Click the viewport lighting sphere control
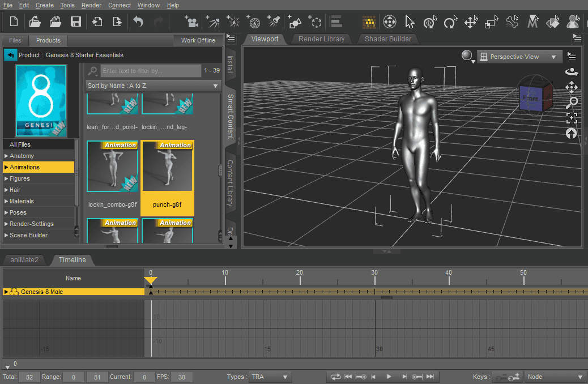 [466, 57]
